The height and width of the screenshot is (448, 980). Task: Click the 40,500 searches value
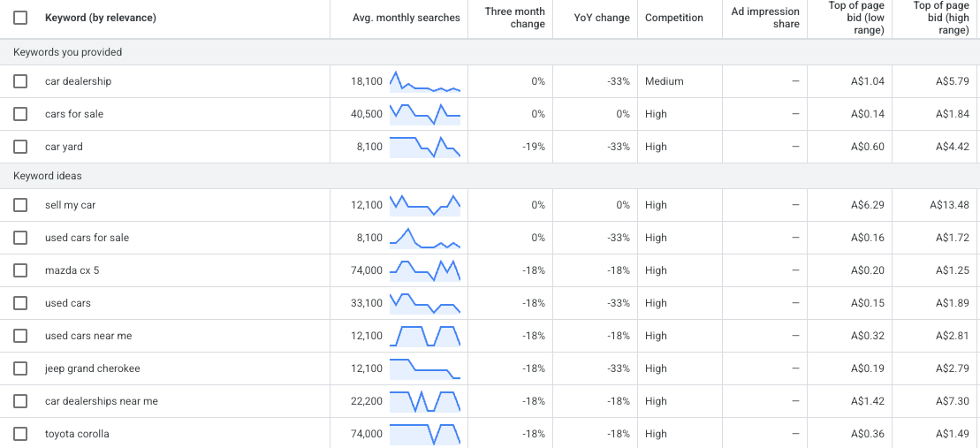tap(366, 114)
